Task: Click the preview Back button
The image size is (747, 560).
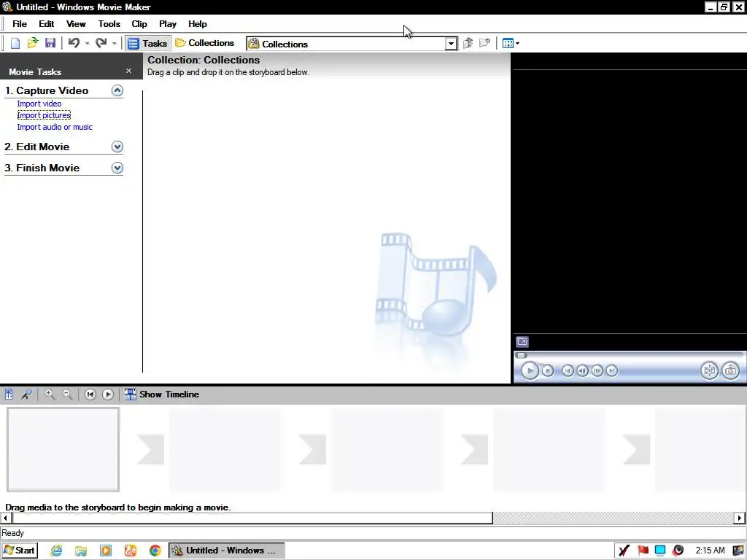Action: tap(568, 370)
